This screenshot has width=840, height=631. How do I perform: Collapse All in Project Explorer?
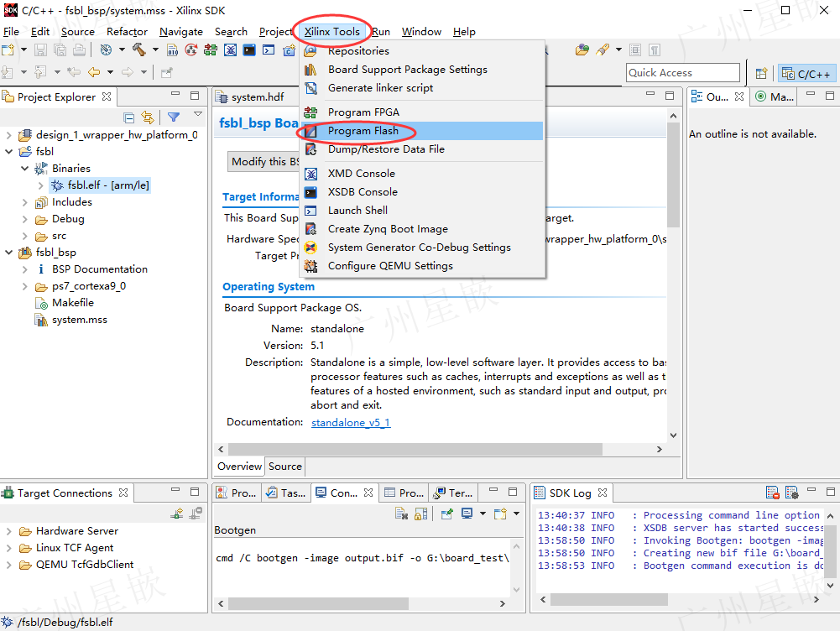click(x=128, y=117)
